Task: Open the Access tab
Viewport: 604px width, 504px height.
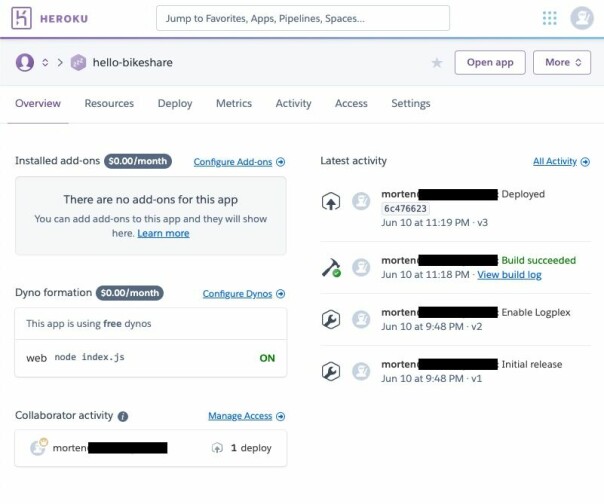Action: tap(351, 103)
